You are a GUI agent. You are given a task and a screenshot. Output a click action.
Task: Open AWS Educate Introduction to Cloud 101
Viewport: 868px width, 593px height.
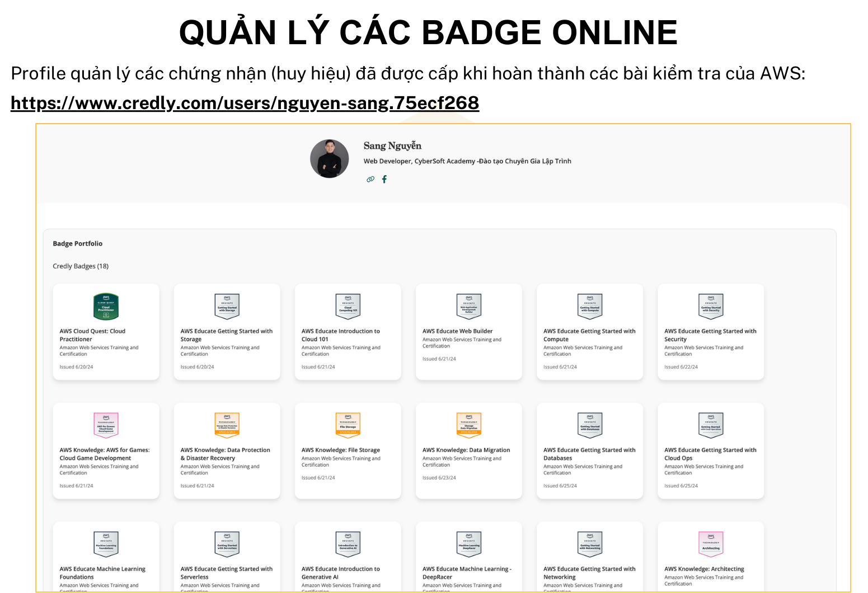pos(340,335)
